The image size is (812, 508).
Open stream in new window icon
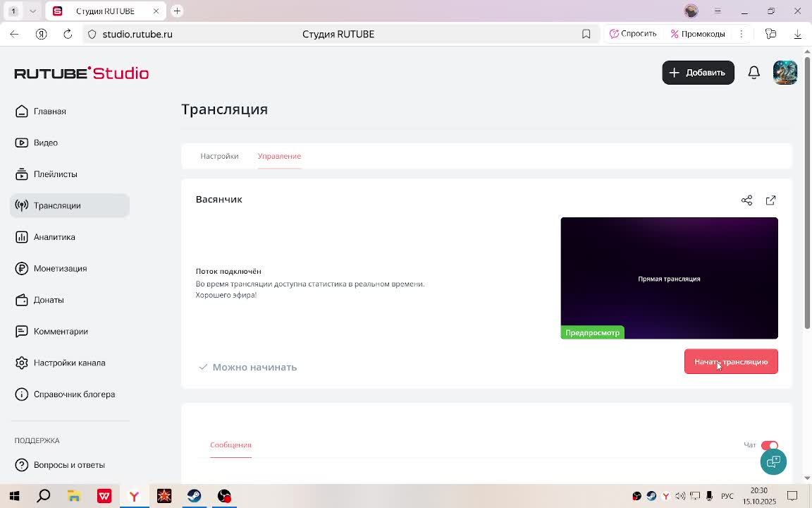[x=770, y=200]
